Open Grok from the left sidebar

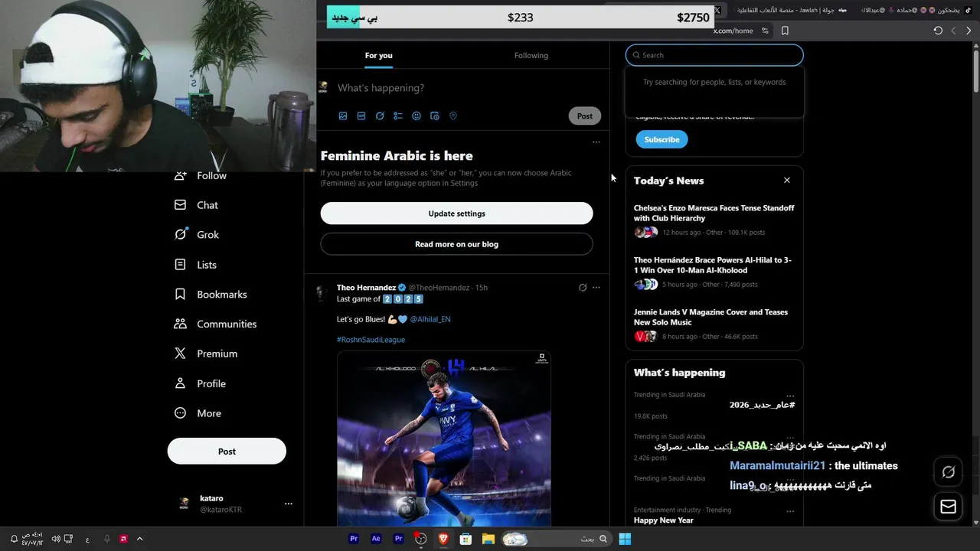[x=197, y=235]
